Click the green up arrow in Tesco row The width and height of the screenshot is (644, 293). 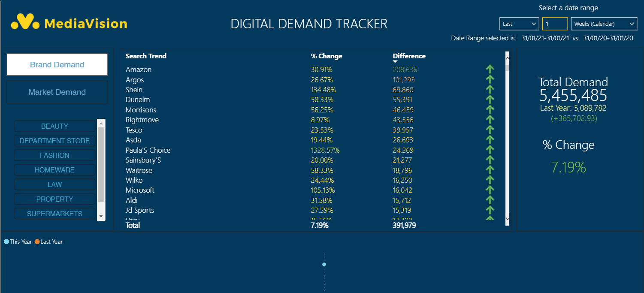pyautogui.click(x=490, y=130)
